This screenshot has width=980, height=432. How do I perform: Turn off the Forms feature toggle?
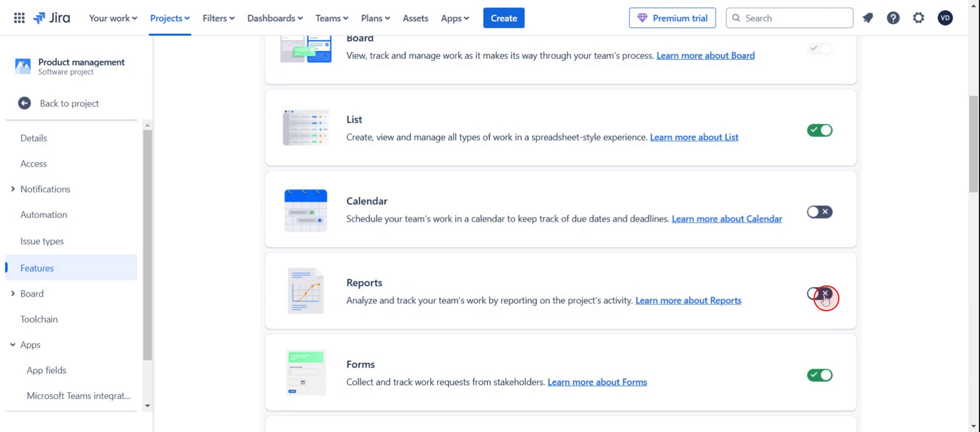click(819, 375)
